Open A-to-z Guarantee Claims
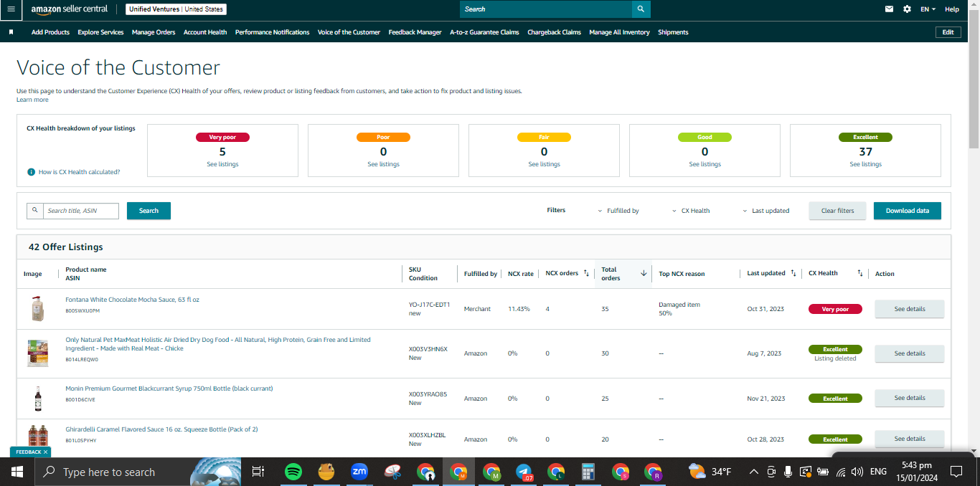The width and height of the screenshot is (980, 486). tap(484, 32)
